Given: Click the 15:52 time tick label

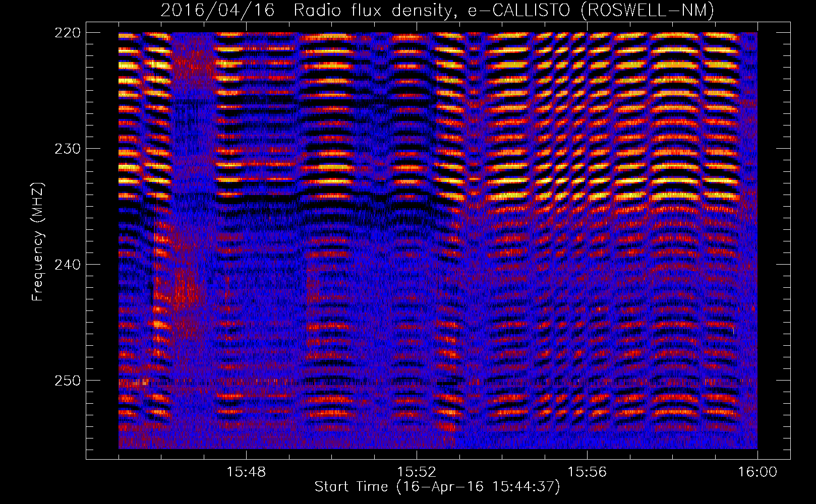Looking at the screenshot, I should [417, 472].
